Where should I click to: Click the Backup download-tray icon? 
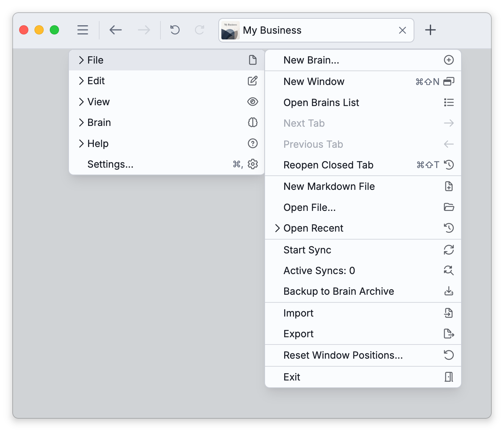tap(449, 291)
